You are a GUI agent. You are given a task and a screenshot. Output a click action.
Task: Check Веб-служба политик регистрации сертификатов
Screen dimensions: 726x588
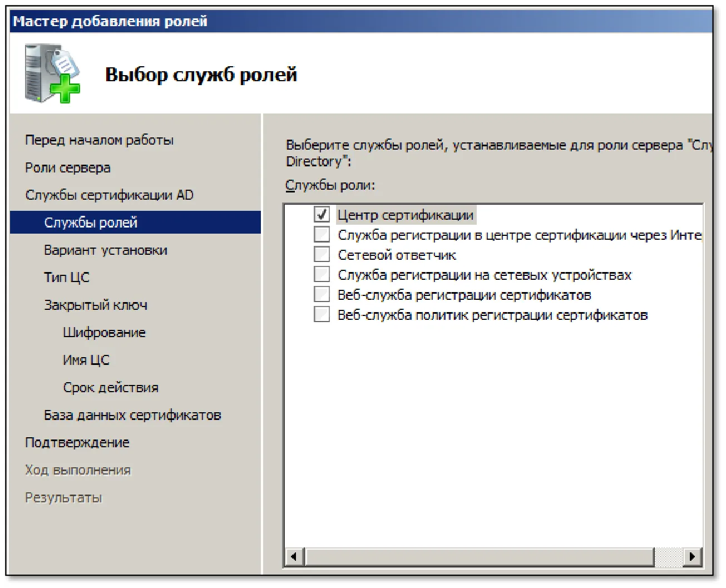click(x=322, y=314)
